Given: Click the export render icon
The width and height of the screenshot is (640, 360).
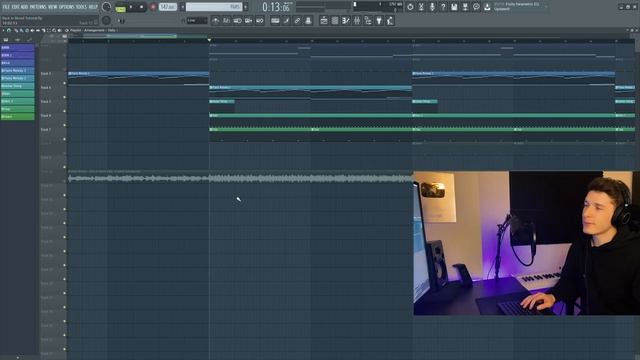Looking at the screenshot, I should click(x=465, y=7).
